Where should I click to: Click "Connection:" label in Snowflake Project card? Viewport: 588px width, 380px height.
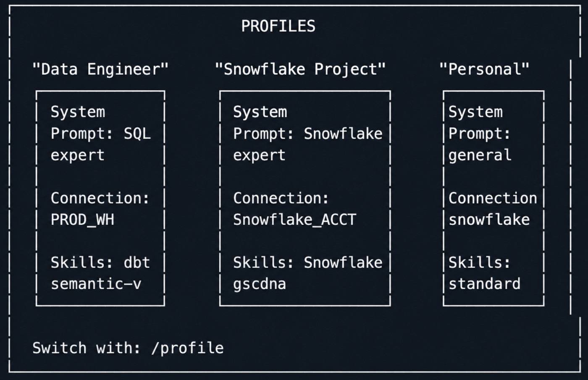coord(281,198)
